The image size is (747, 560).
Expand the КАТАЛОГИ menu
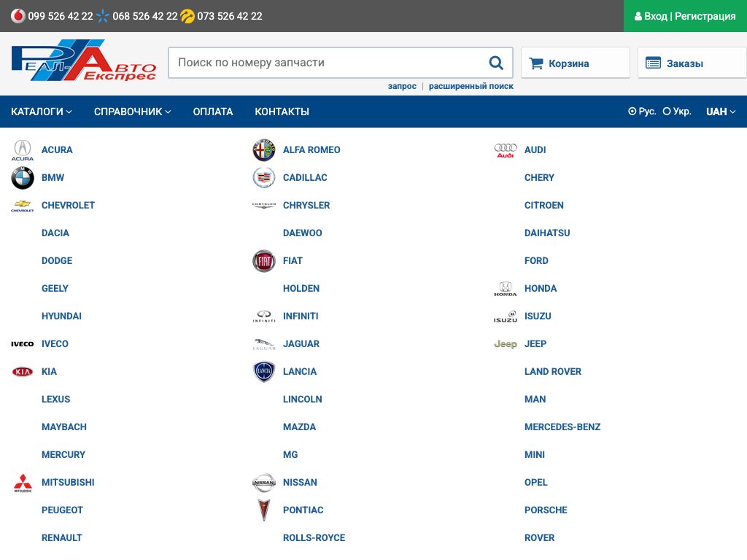point(42,112)
